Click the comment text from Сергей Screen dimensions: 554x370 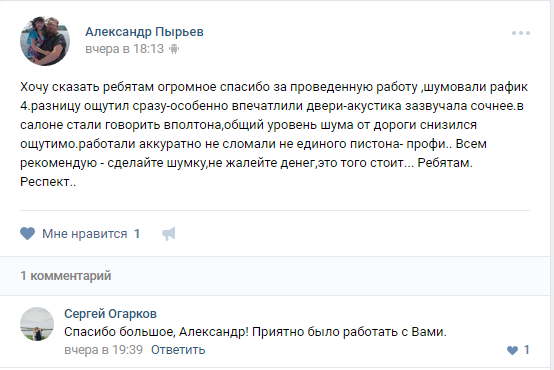tap(255, 332)
